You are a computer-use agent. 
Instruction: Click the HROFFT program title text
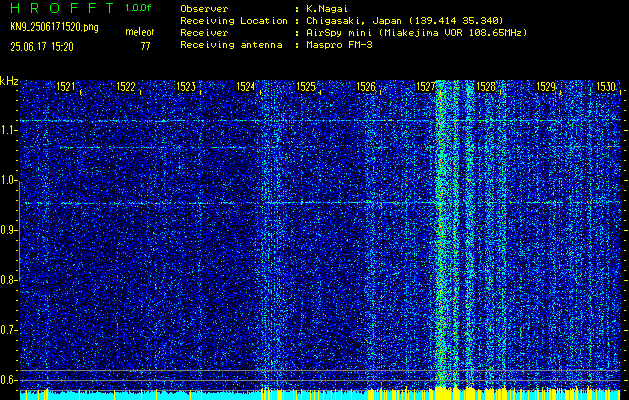coord(63,8)
